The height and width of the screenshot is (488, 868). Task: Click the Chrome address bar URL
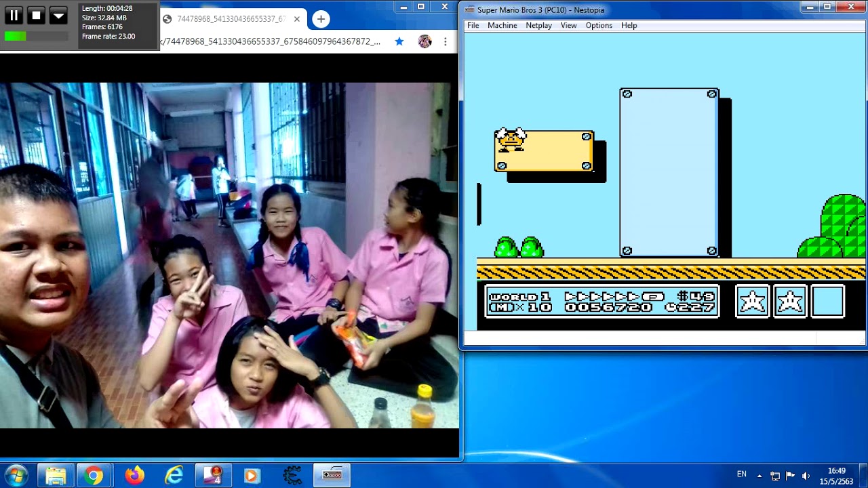270,41
